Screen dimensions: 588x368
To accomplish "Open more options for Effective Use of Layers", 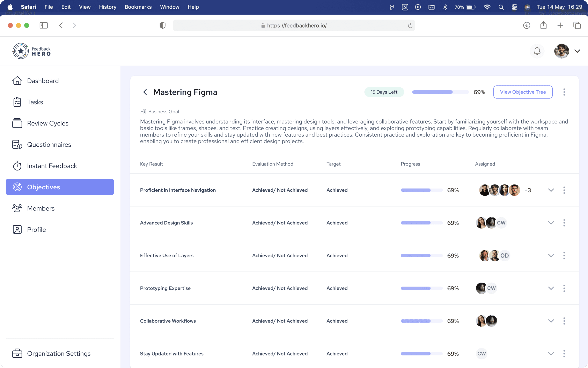I will [564, 255].
